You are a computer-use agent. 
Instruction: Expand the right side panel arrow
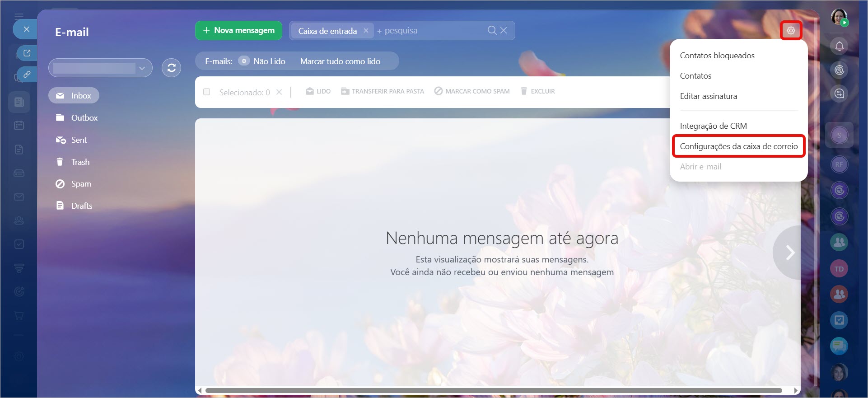point(789,253)
